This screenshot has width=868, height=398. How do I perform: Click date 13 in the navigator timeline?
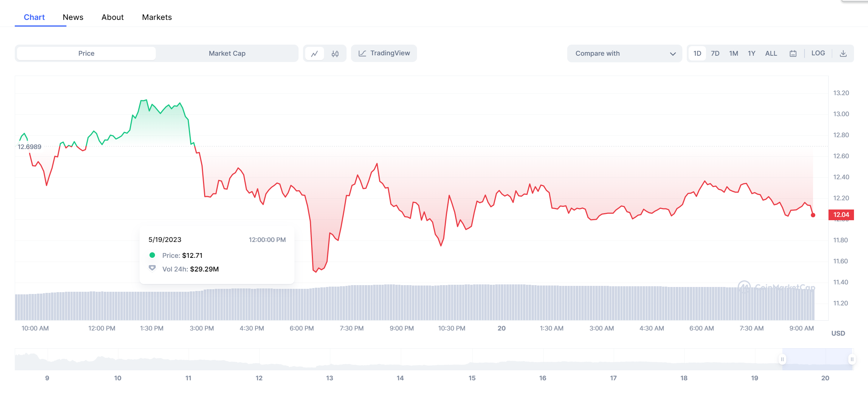(x=330, y=378)
